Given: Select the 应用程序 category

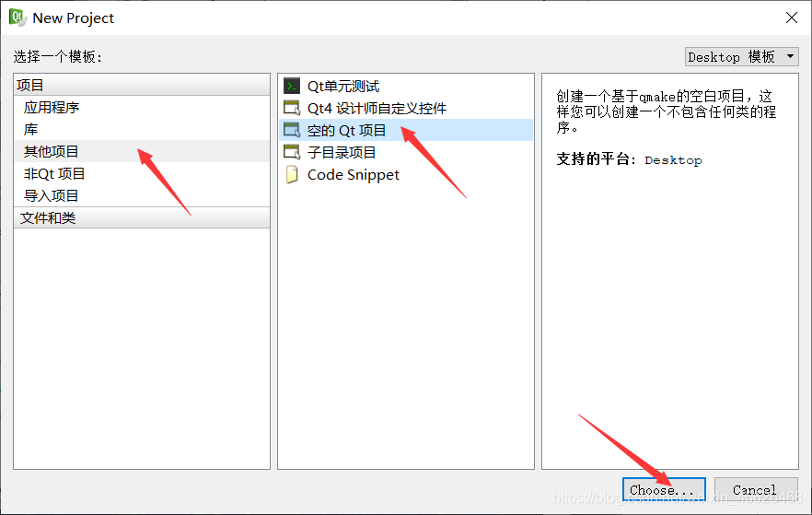Looking at the screenshot, I should (x=142, y=107).
